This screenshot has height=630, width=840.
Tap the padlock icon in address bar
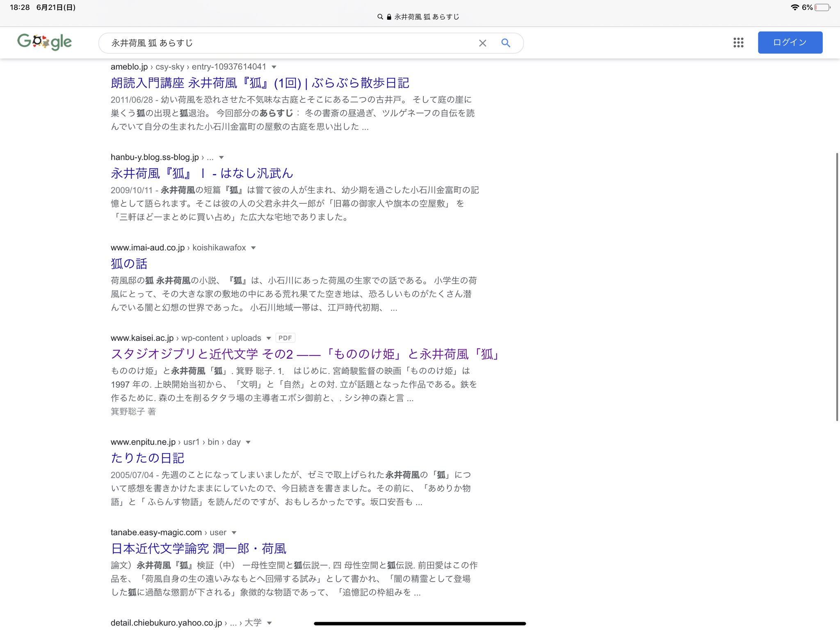click(389, 17)
